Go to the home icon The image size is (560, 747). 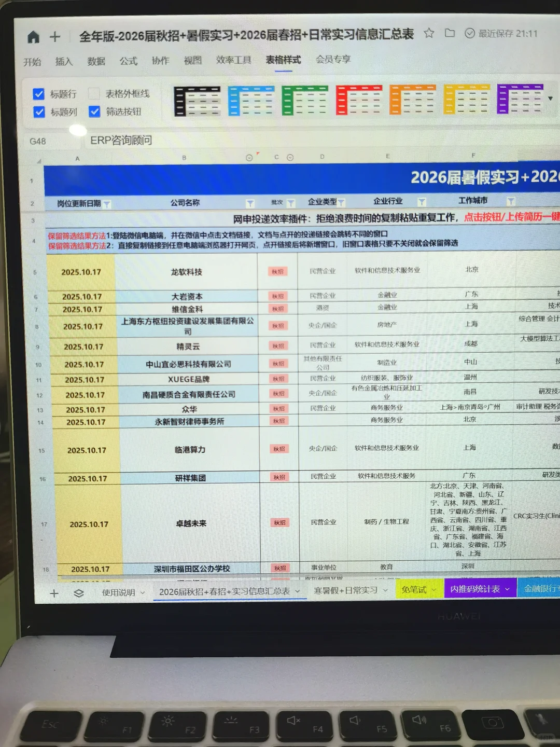click(33, 37)
